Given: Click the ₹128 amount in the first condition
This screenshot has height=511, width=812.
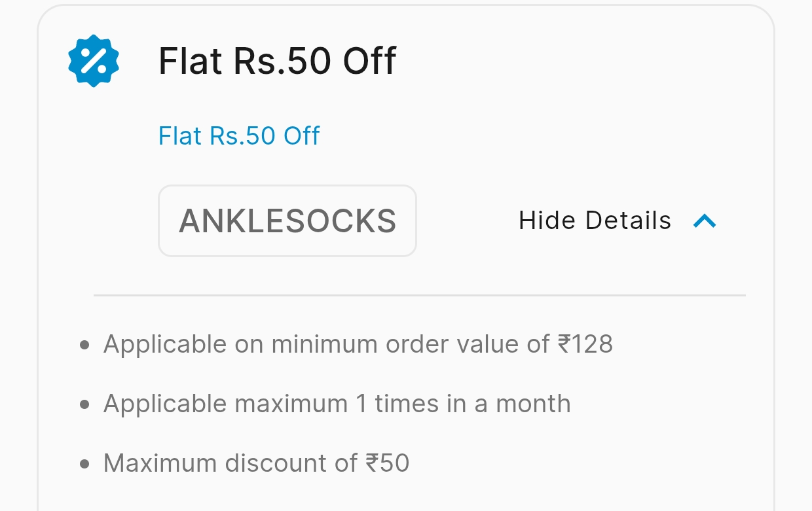Looking at the screenshot, I should pos(585,344).
